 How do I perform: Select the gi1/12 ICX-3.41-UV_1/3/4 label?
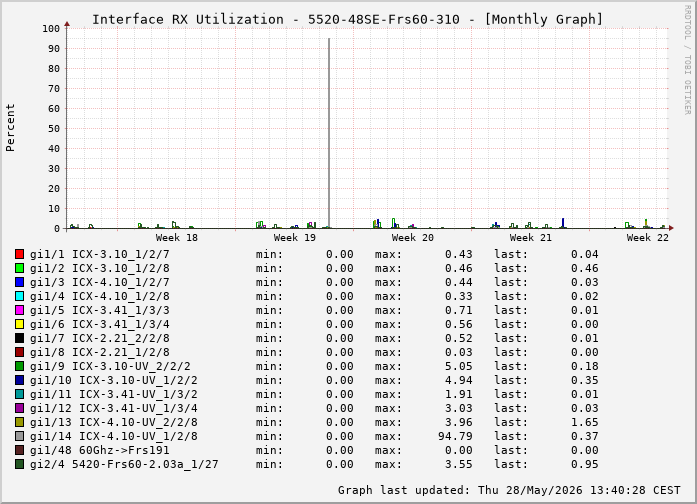tap(114, 408)
